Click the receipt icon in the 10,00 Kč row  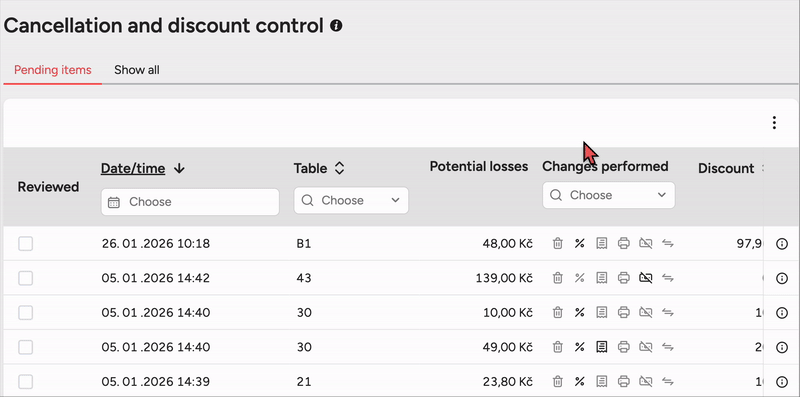point(602,312)
